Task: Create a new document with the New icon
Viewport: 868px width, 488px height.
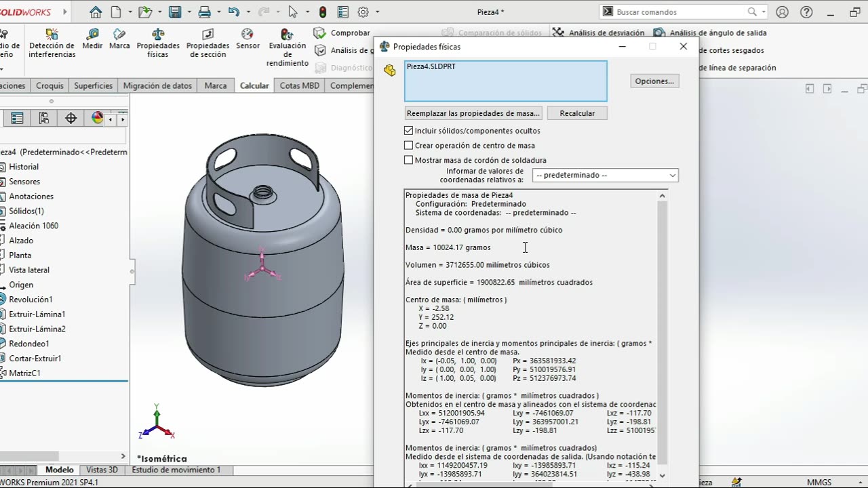Action: pos(116,12)
